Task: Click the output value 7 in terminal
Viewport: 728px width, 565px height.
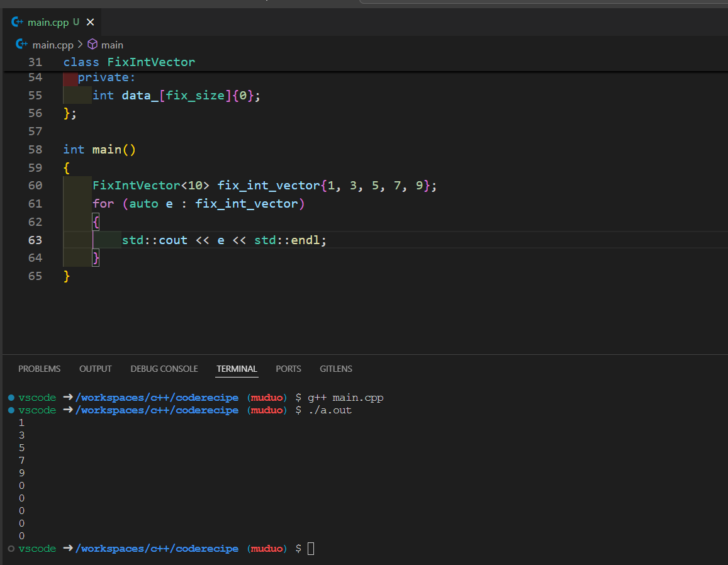Action: pyautogui.click(x=22, y=461)
